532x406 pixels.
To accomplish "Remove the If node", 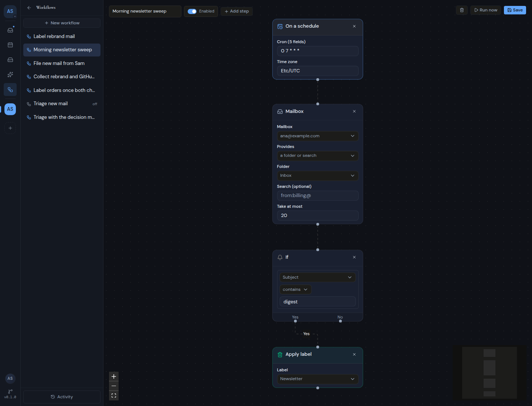I will coord(354,257).
